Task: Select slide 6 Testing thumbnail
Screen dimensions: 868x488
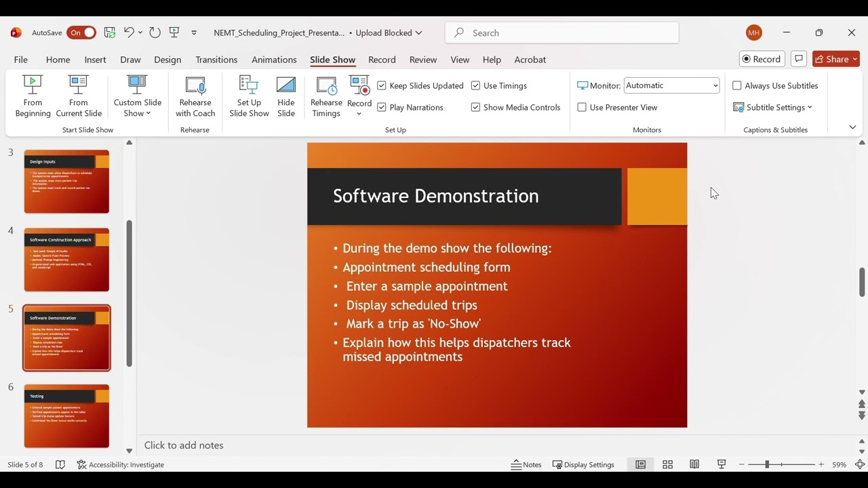Action: point(66,416)
